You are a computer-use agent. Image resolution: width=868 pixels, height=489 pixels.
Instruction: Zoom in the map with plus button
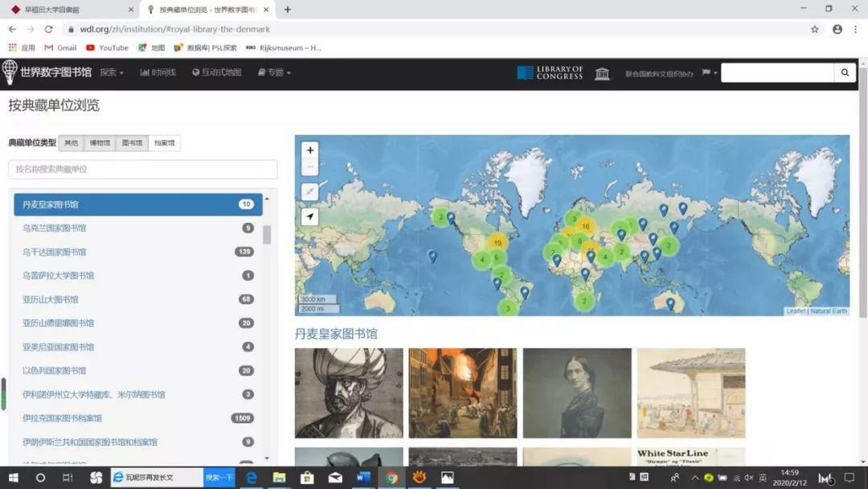click(310, 150)
